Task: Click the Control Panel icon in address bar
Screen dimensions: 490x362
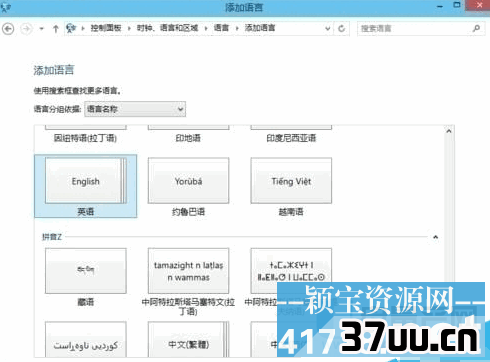Action: click(71, 28)
